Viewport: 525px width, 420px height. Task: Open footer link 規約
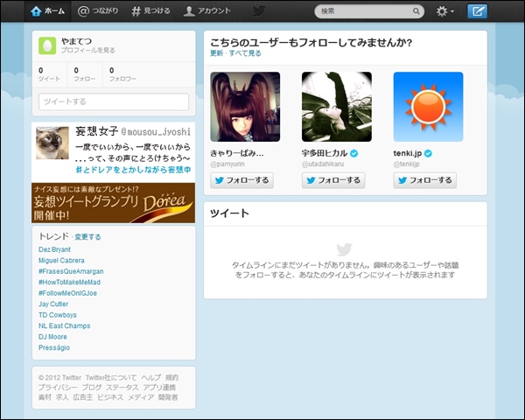tap(171, 378)
